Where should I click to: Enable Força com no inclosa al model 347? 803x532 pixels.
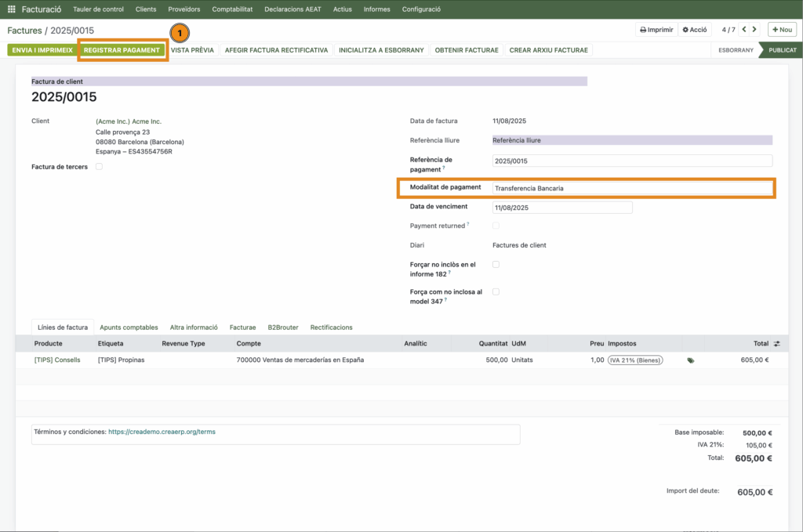496,291
